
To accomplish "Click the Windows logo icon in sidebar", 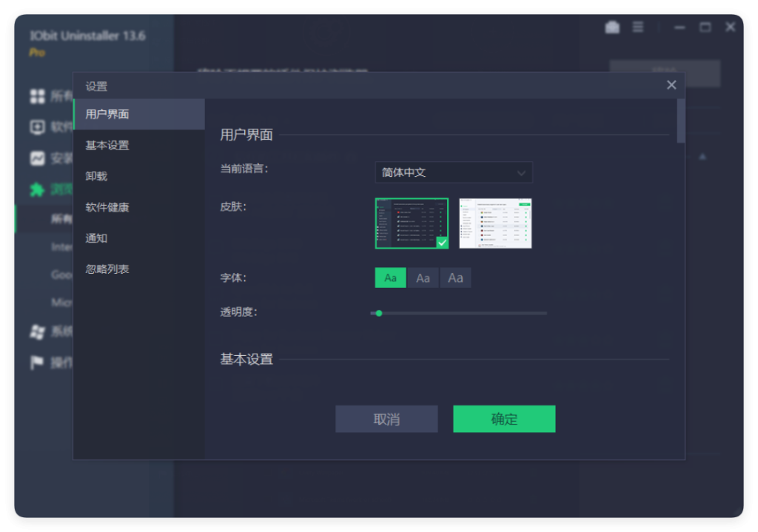I will 37,331.
